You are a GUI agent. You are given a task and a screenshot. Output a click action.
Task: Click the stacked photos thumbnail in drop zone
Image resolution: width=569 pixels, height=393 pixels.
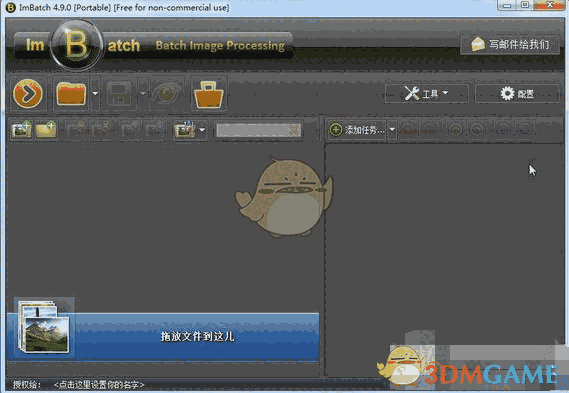(44, 329)
